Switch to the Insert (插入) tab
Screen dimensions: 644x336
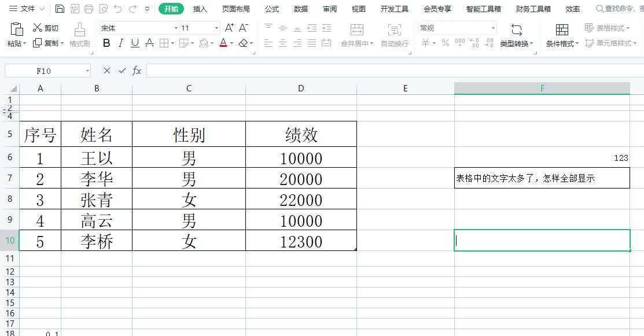[200, 9]
